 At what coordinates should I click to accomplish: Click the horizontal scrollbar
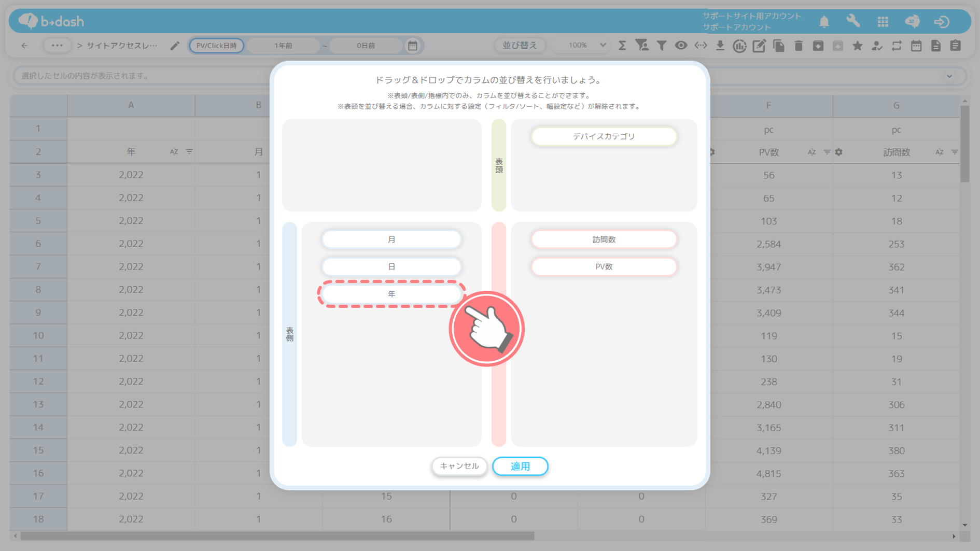(x=277, y=536)
